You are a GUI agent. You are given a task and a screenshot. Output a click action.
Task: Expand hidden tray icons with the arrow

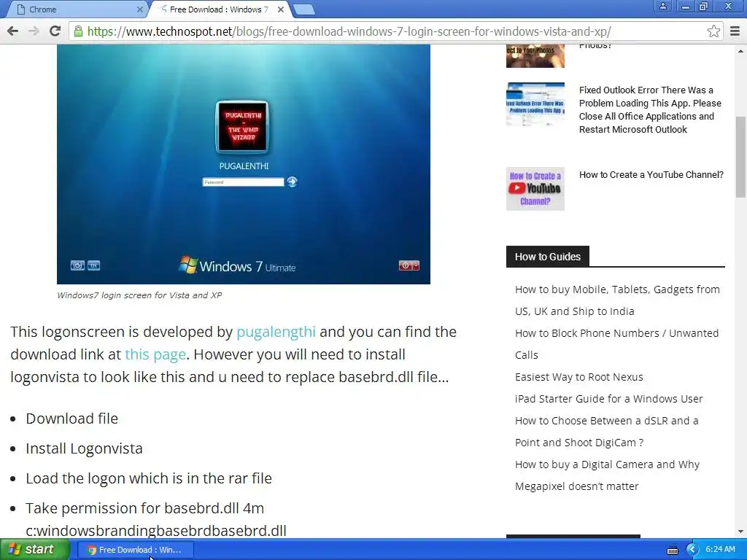point(692,550)
